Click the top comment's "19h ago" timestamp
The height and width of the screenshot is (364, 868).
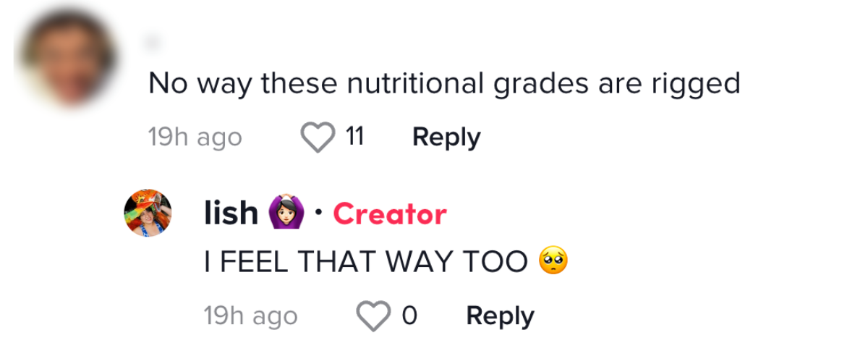point(195,137)
